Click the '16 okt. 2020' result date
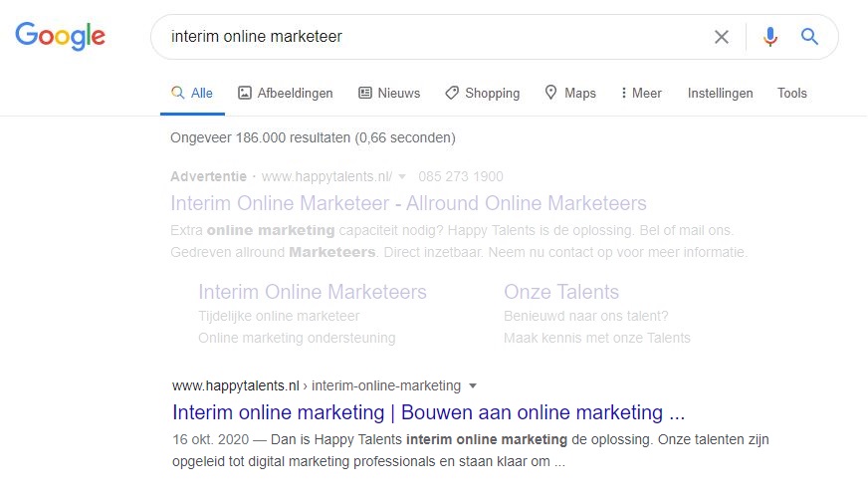Viewport: 868px width, 503px height. click(x=210, y=440)
